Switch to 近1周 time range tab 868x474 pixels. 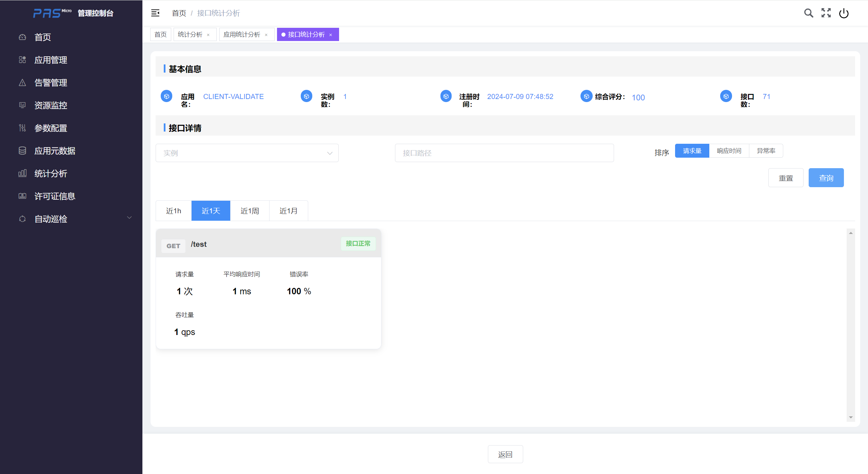coord(250,211)
